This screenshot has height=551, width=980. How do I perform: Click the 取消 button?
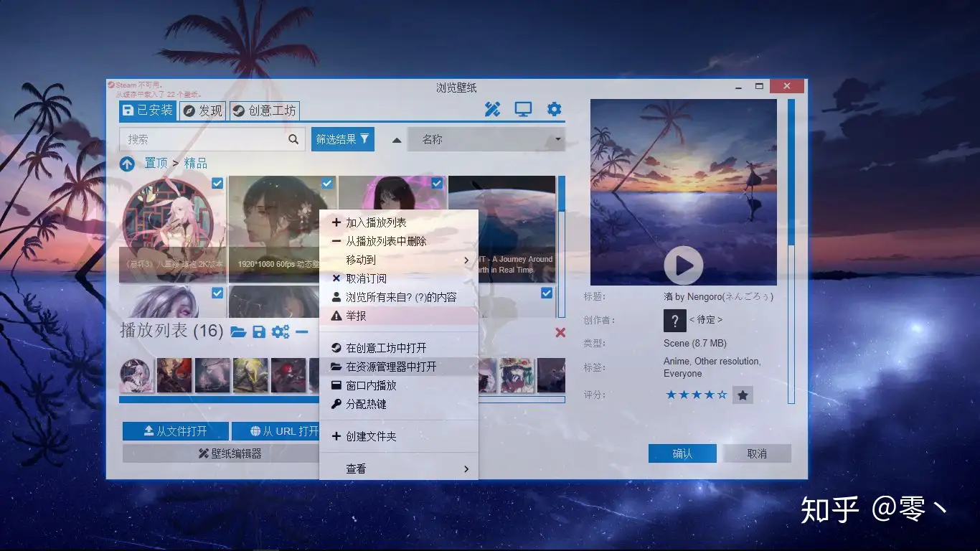(x=757, y=453)
